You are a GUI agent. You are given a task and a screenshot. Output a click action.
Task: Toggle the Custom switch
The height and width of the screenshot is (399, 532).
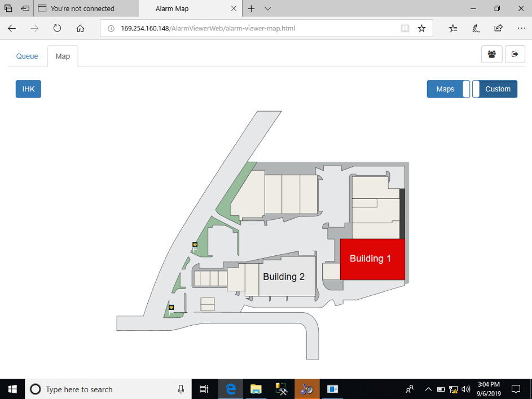495,89
